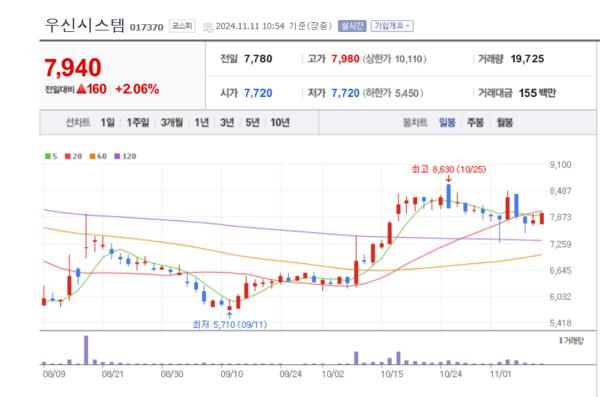Screen dimensions: 600x397
Task: Click the 상한가 10,110 text
Action: point(394,59)
